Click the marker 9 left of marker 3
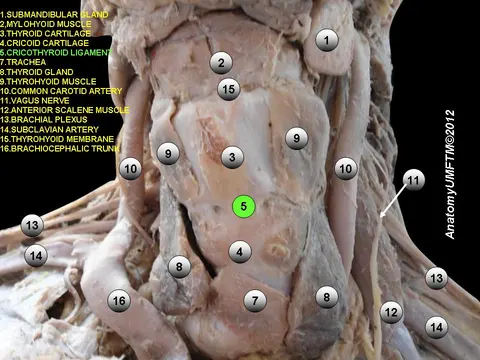 tap(168, 153)
